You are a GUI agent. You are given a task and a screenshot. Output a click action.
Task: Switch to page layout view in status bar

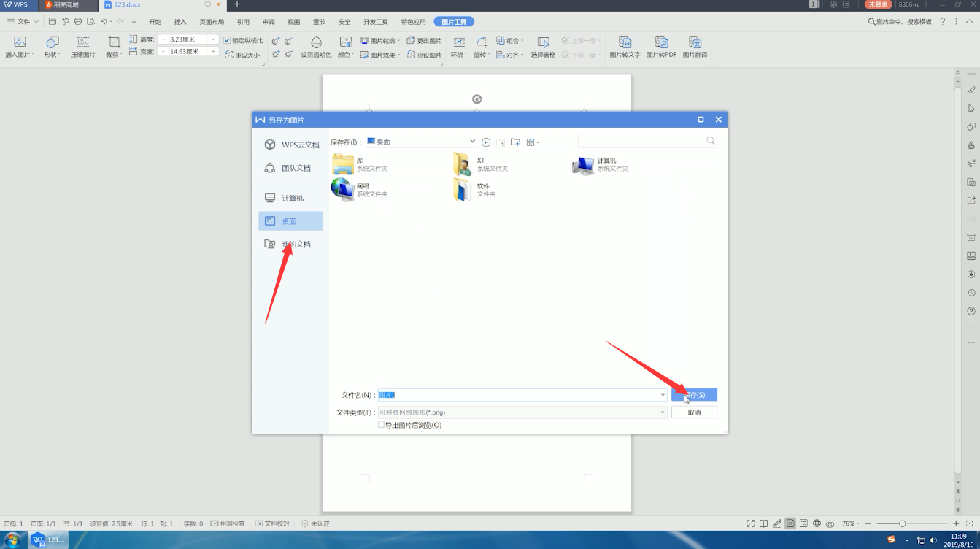coord(790,523)
